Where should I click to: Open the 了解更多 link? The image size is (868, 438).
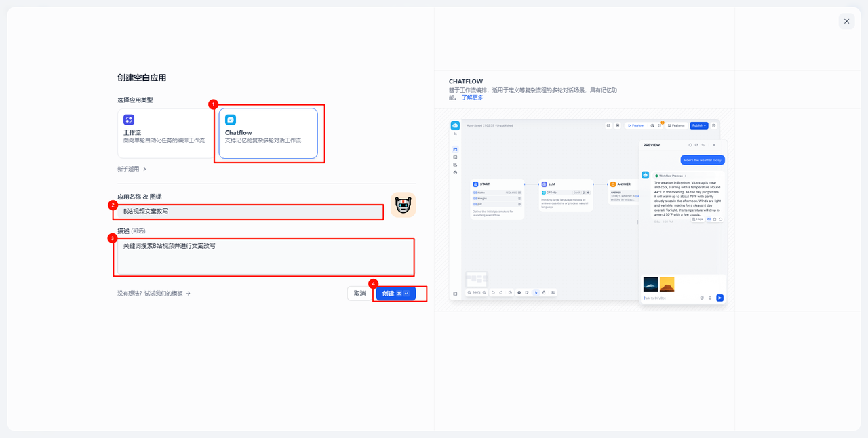[x=473, y=98]
